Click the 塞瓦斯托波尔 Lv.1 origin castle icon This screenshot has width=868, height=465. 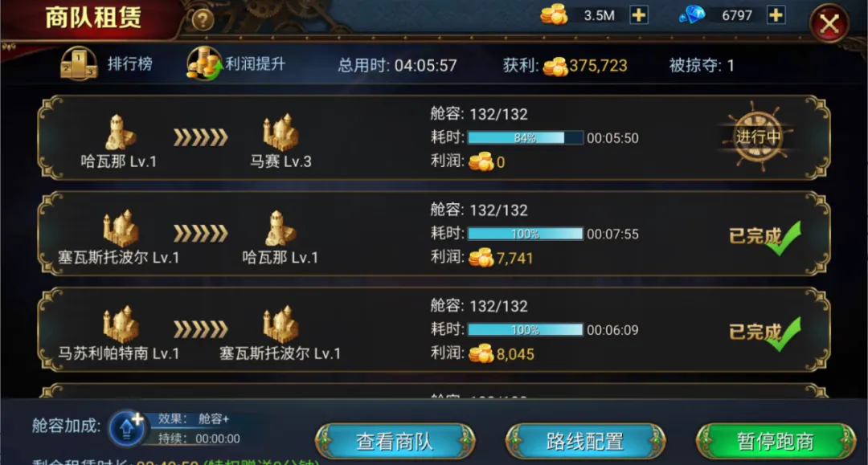coord(120,227)
